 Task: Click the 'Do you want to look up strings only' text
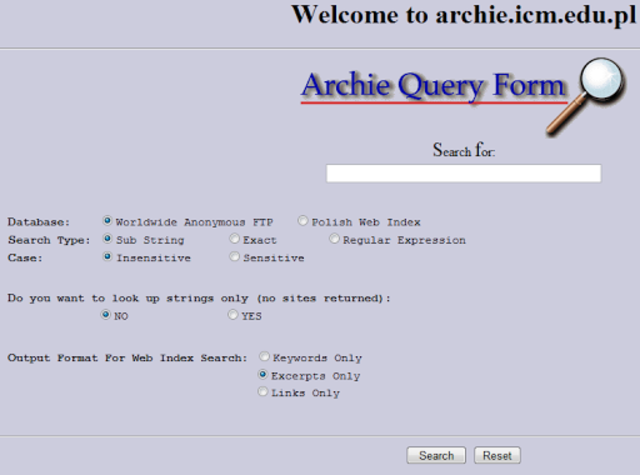tap(199, 298)
